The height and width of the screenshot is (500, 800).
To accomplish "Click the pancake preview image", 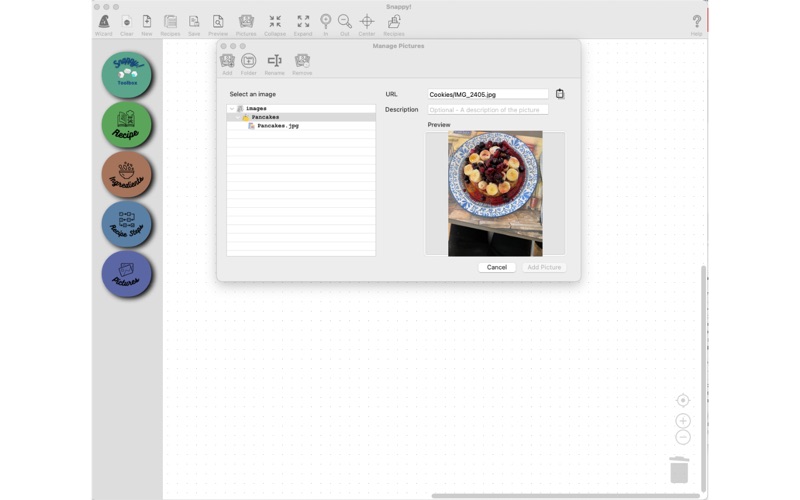I will coord(495,193).
